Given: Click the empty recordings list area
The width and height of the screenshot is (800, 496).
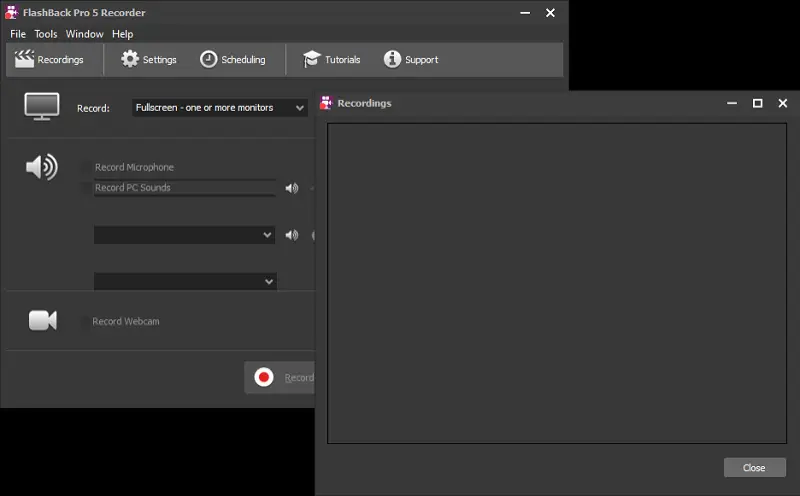Looking at the screenshot, I should [x=557, y=283].
